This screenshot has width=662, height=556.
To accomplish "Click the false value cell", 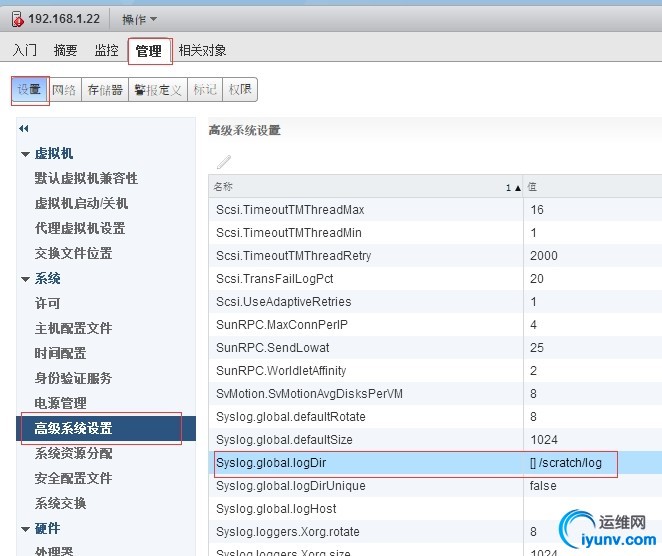I will tap(592, 486).
